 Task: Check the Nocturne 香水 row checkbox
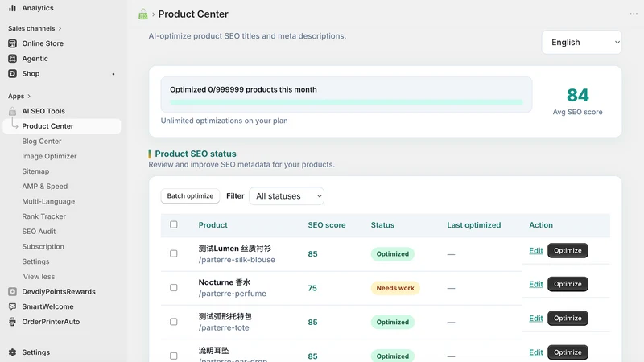174,288
